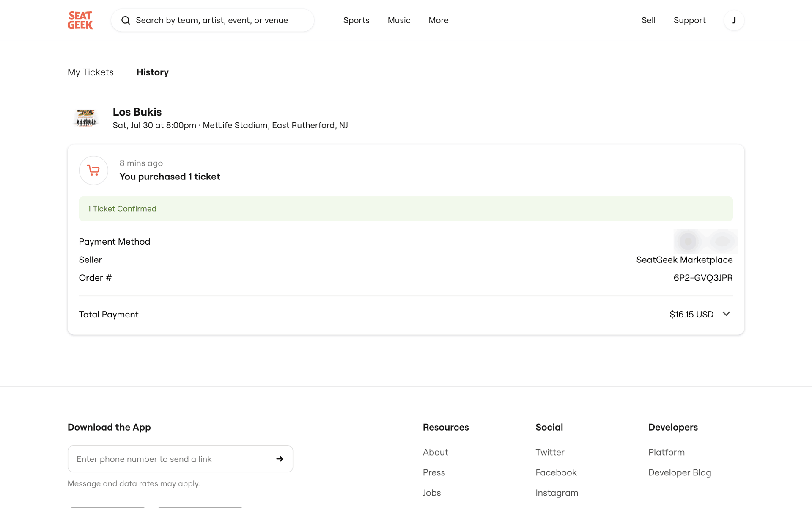Open the Press footer link
This screenshot has width=812, height=508.
point(434,472)
